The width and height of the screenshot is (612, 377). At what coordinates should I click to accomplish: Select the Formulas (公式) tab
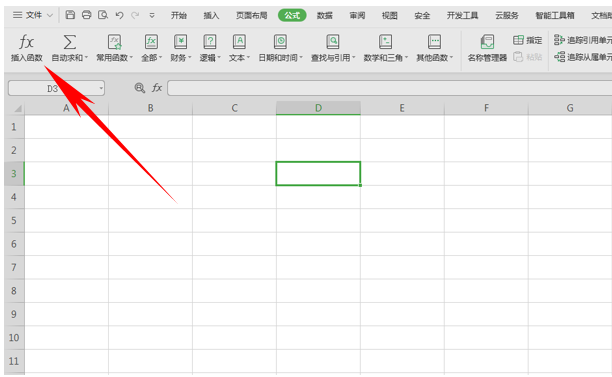coord(292,15)
